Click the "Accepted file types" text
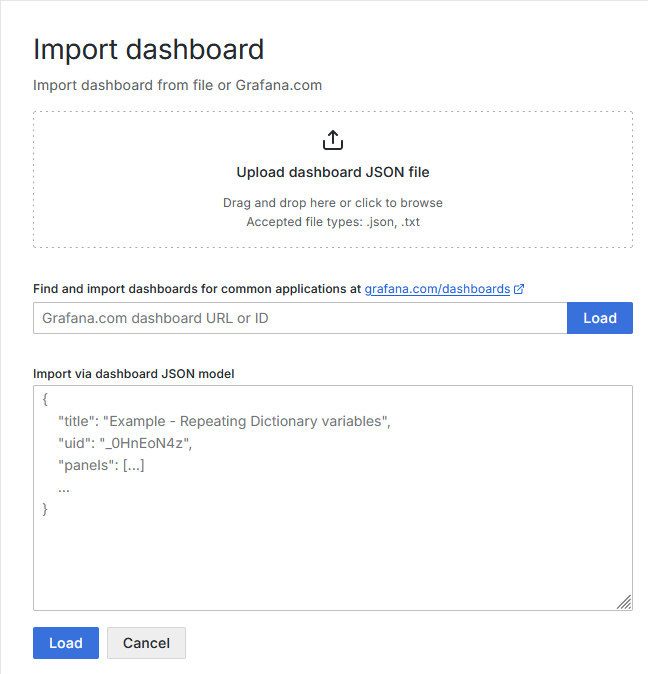648x674 pixels. click(x=333, y=222)
